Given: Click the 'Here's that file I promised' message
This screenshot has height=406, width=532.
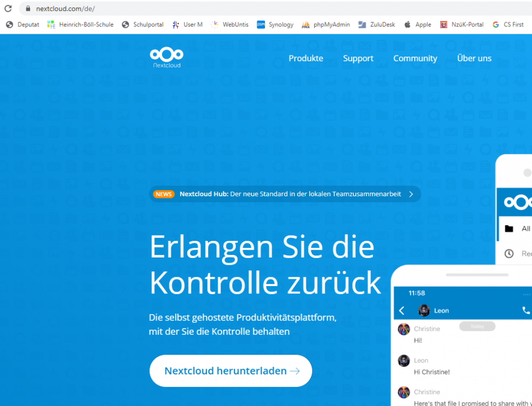Looking at the screenshot, I should point(473,403).
